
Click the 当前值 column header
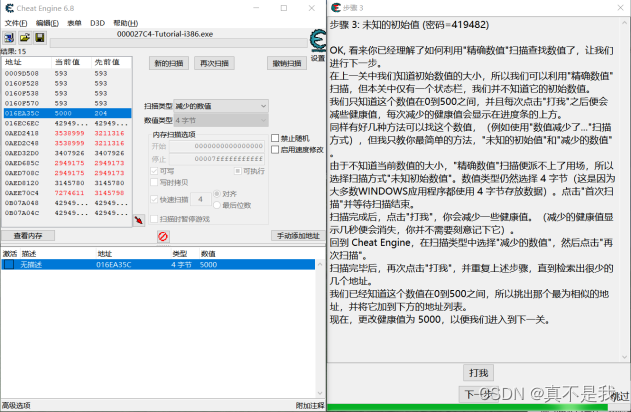[x=71, y=62]
